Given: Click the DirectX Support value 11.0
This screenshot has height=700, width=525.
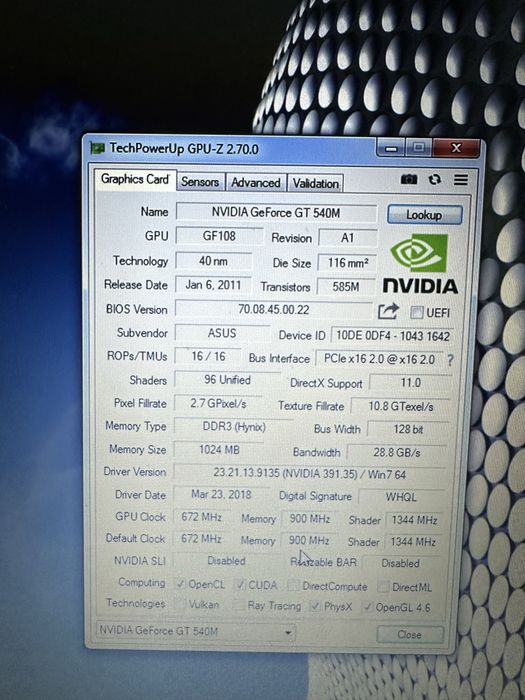Looking at the screenshot, I should [410, 383].
